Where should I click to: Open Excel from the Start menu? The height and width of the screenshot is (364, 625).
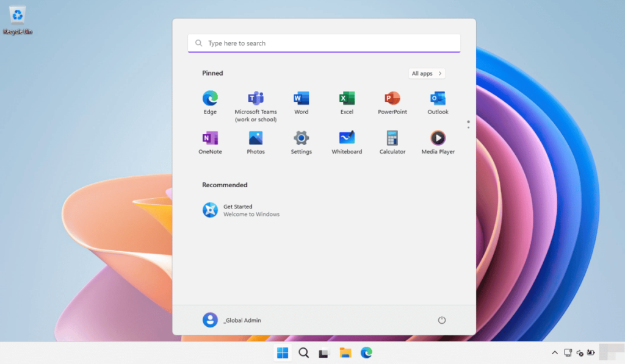(347, 99)
